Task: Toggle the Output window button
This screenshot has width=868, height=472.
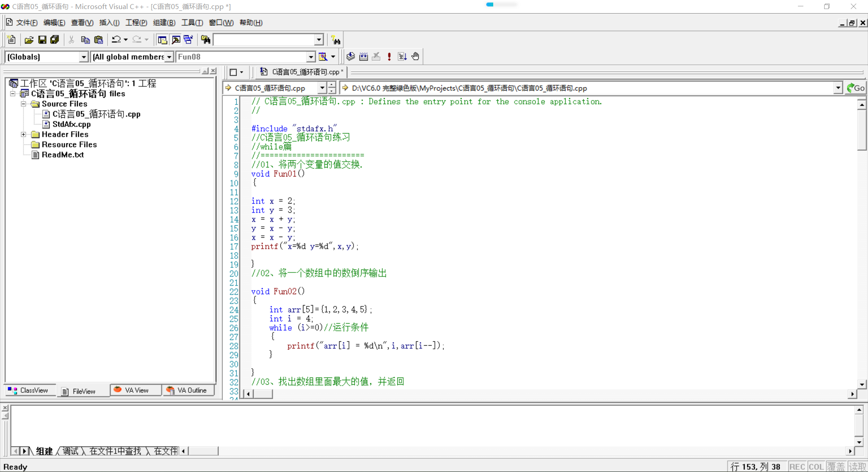Action: tap(176, 40)
